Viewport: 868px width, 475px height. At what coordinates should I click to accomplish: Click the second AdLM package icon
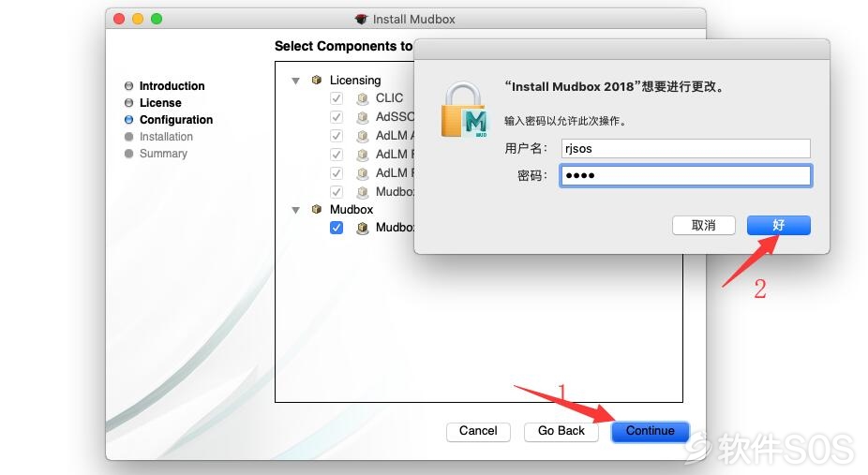(363, 155)
